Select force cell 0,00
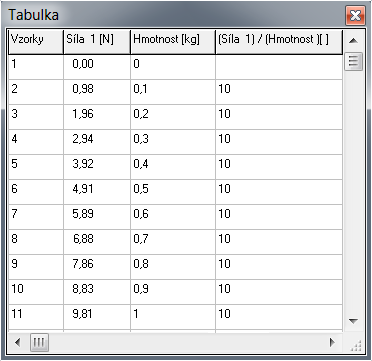The width and height of the screenshot is (372, 361). click(x=97, y=67)
